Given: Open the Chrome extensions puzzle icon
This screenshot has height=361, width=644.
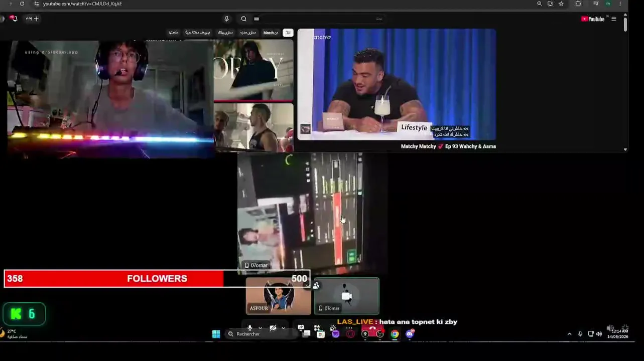Looking at the screenshot, I should [578, 4].
